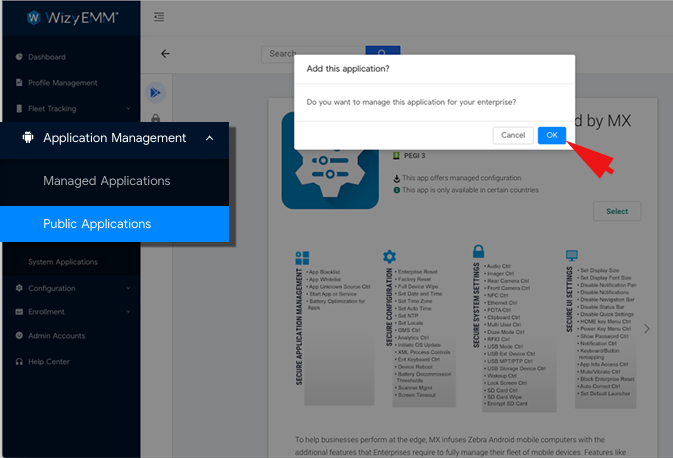Collapse Application Management section chevron
673x458 pixels.
pyautogui.click(x=209, y=138)
